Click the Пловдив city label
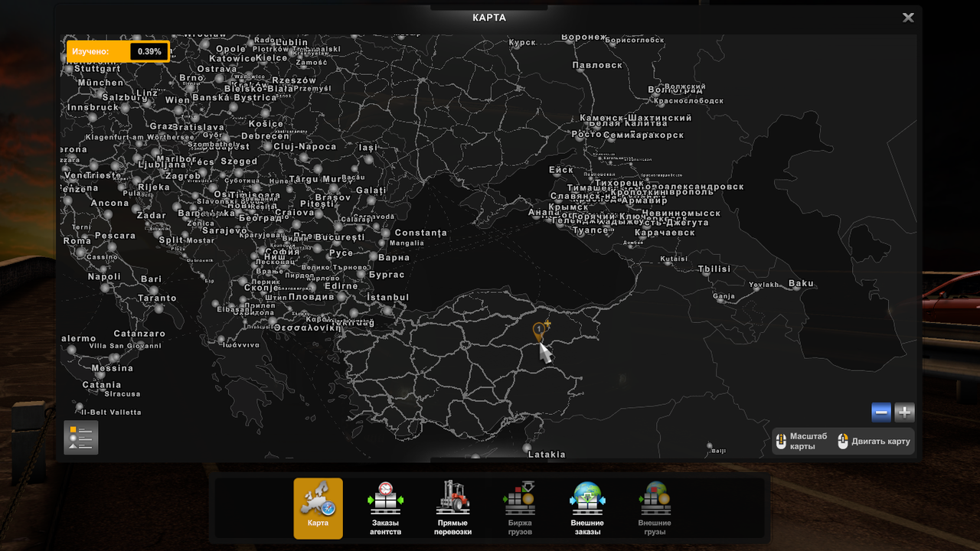 [x=312, y=296]
